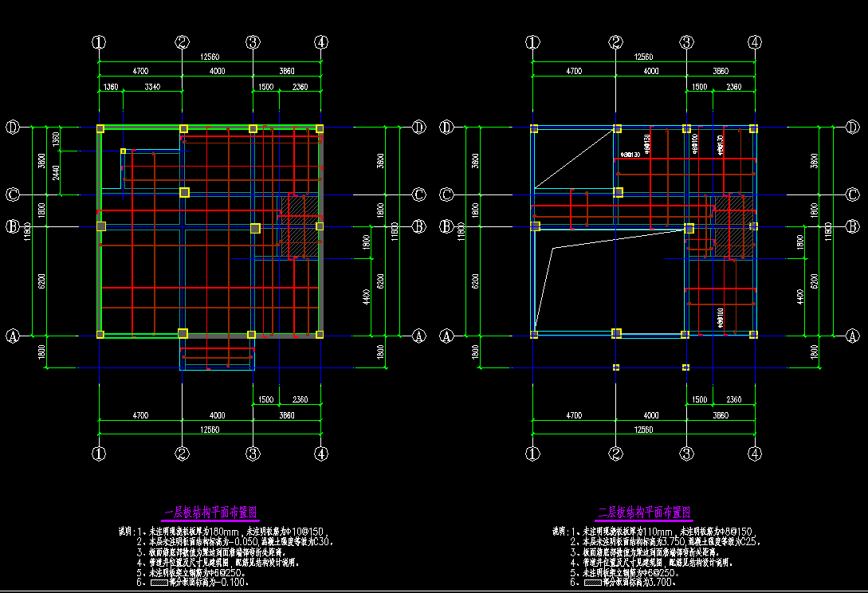Select the small column marker below axis 2 in right plan

[616, 367]
